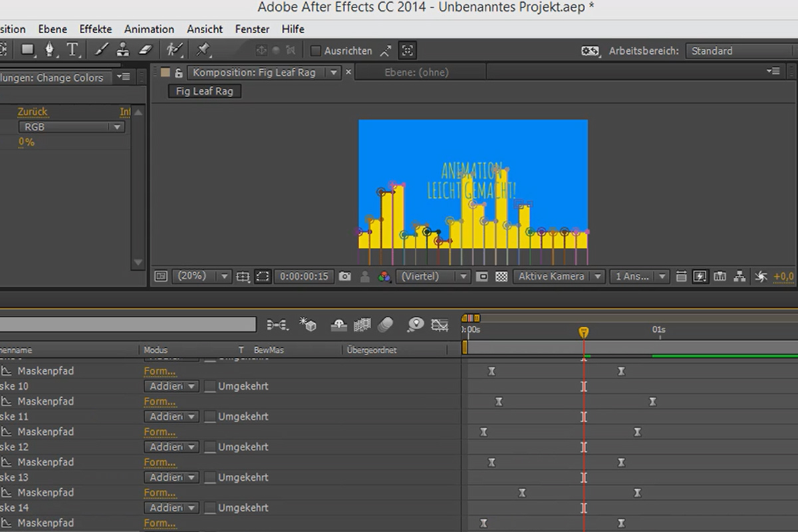Viewport: 798px width, 532px height.
Task: Enable frame blending for the timeline
Action: 362,325
